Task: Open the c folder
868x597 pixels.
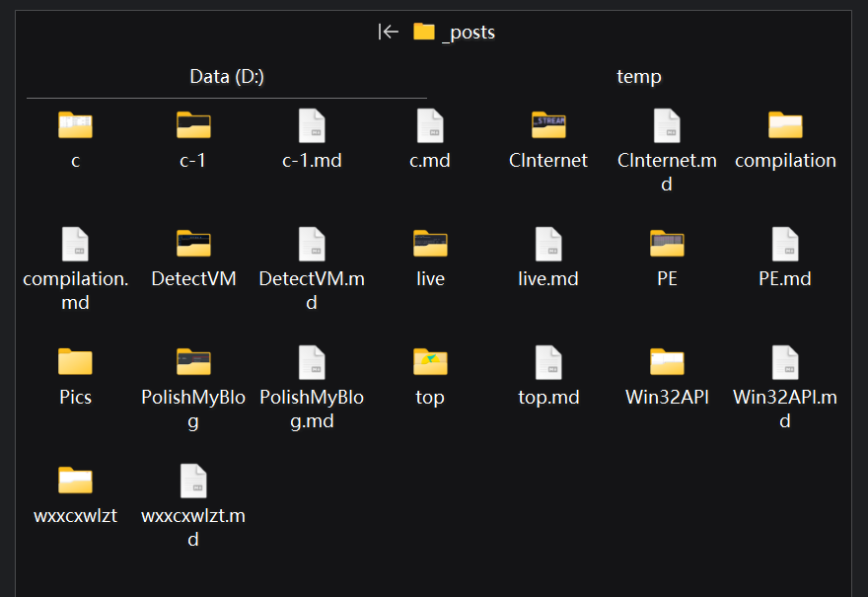Action: click(x=75, y=126)
